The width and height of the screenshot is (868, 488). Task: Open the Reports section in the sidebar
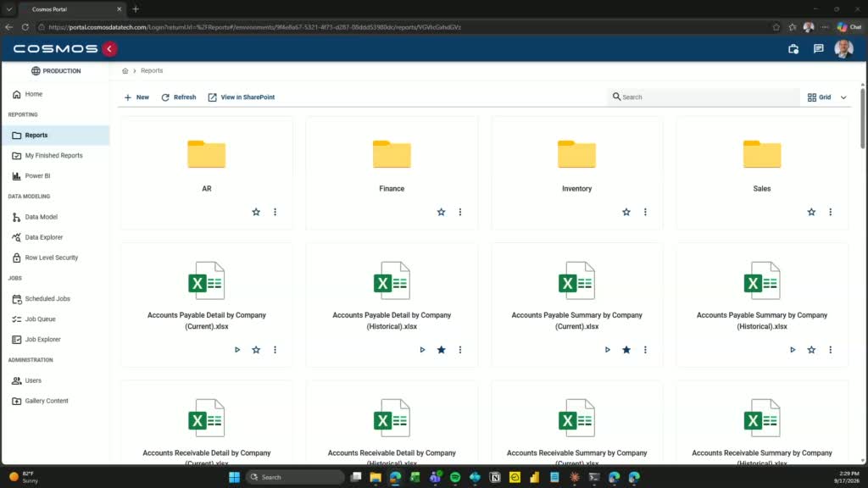tap(55, 135)
